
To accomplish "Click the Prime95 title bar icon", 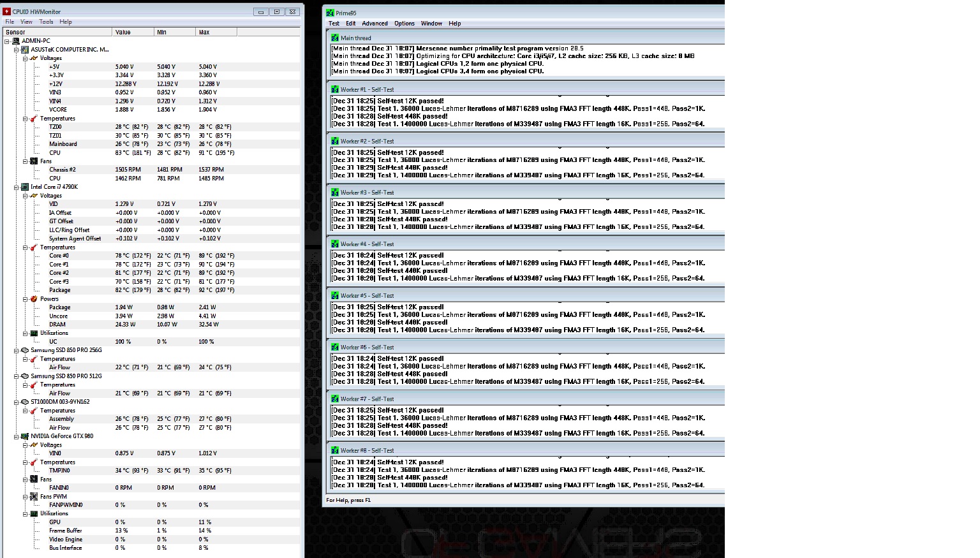I will [x=329, y=13].
